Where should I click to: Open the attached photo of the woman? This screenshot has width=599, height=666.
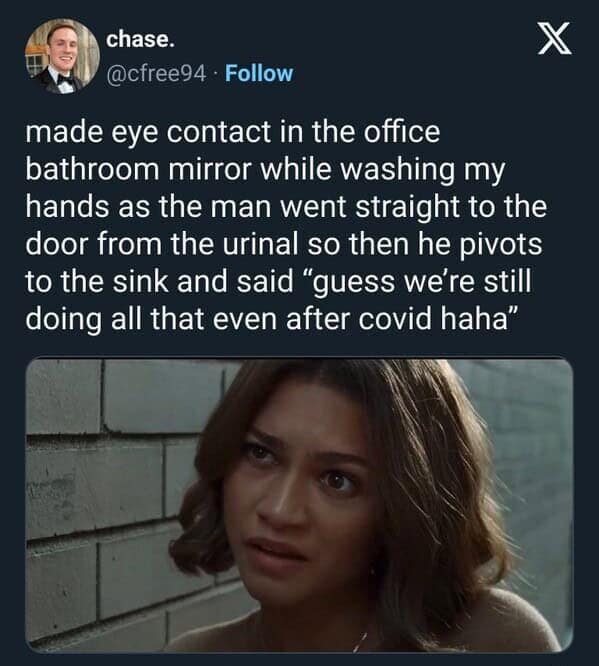pyautogui.click(x=299, y=505)
